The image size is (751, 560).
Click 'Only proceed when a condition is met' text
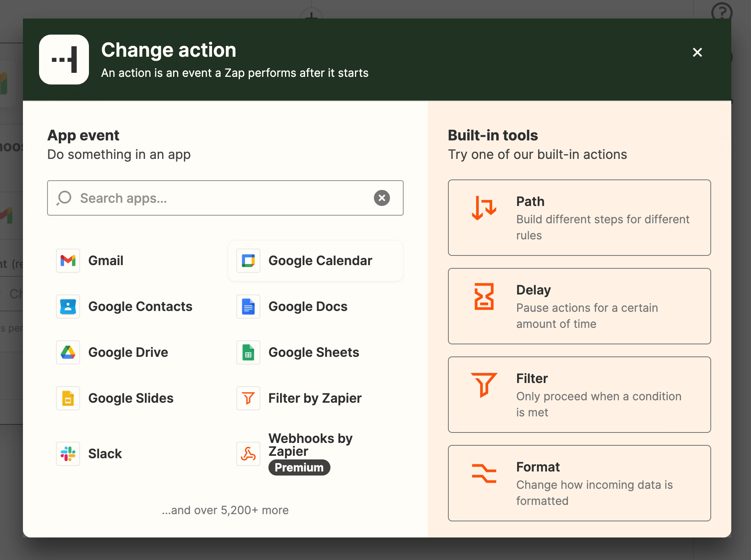point(599,404)
